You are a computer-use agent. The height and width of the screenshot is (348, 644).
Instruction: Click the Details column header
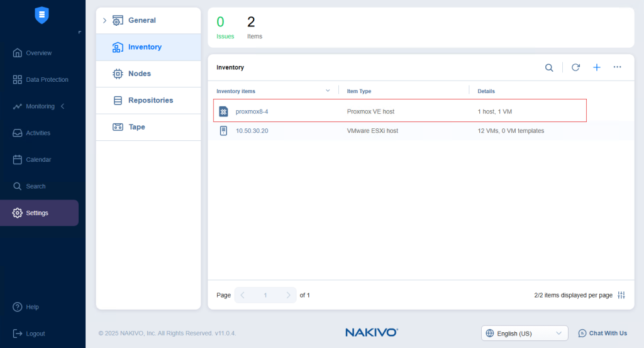(486, 91)
